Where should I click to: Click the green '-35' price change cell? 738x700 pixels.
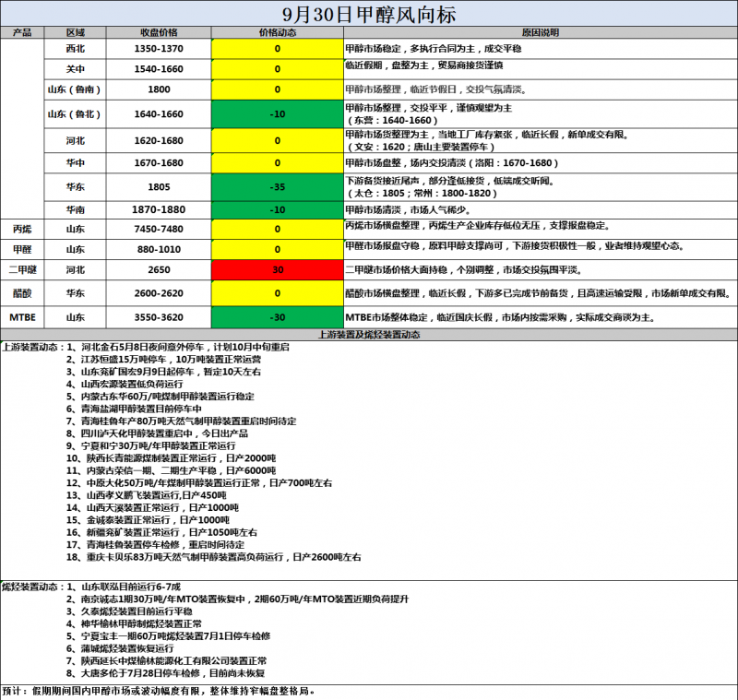[x=278, y=187]
